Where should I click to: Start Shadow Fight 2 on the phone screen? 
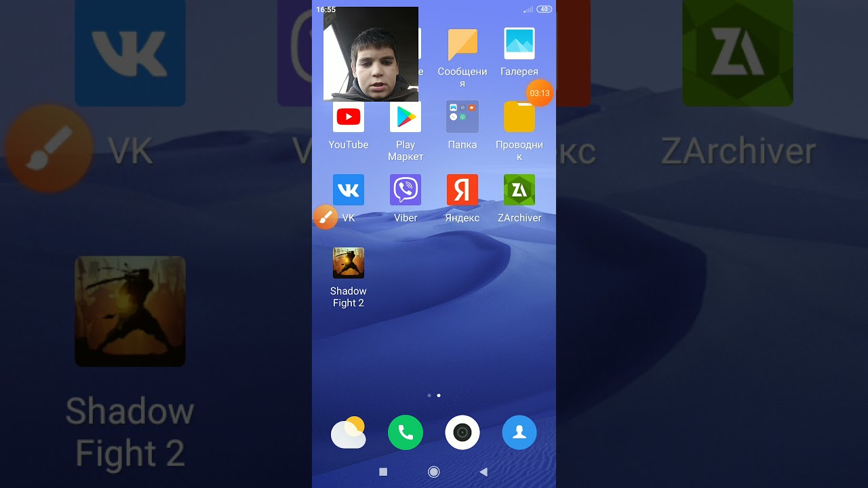[349, 263]
